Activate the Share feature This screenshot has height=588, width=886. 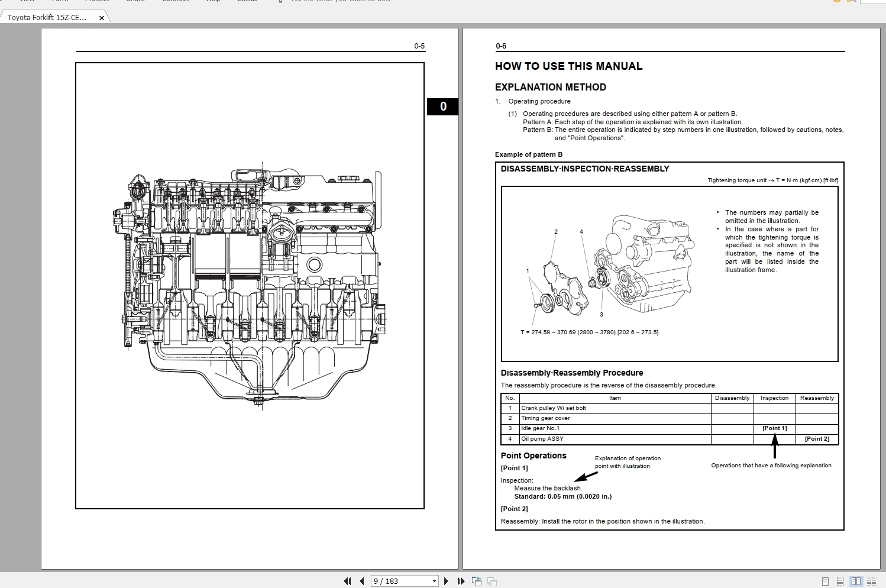pos(135,1)
